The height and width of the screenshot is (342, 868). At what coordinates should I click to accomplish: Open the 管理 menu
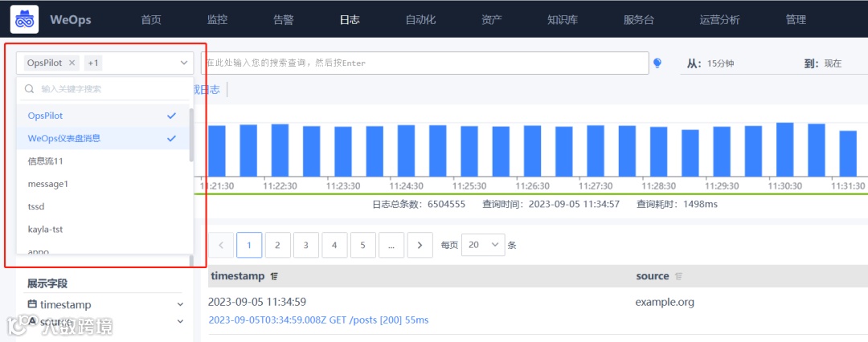coord(796,20)
